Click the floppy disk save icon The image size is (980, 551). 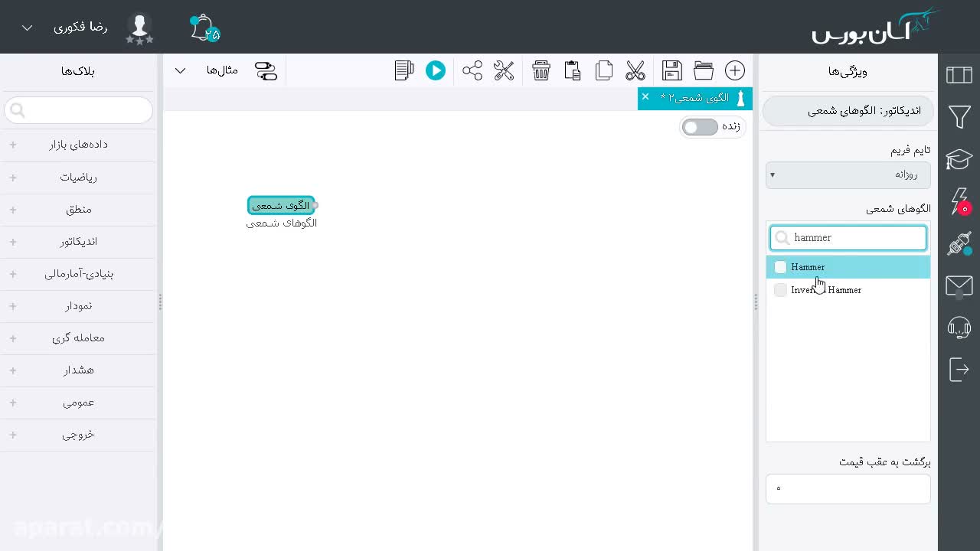[x=672, y=70]
